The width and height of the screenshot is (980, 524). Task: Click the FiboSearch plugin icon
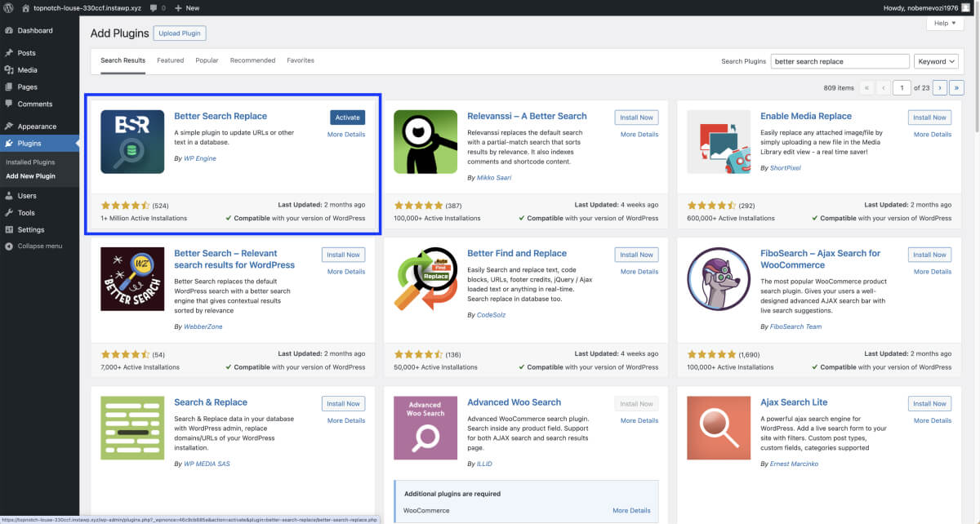click(719, 279)
